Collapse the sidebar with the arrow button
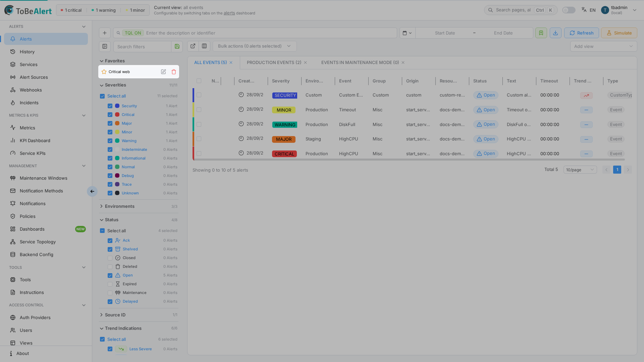This screenshot has width=644, height=362. pyautogui.click(x=92, y=191)
